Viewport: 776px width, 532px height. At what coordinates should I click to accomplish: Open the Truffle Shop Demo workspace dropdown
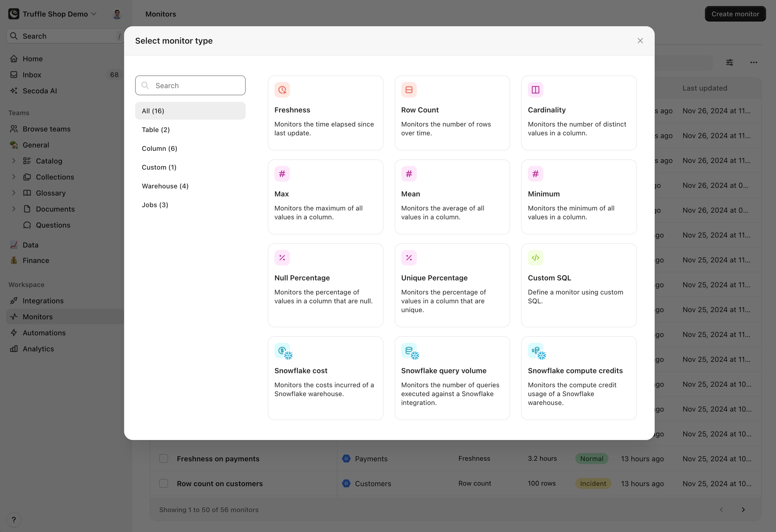(x=60, y=14)
